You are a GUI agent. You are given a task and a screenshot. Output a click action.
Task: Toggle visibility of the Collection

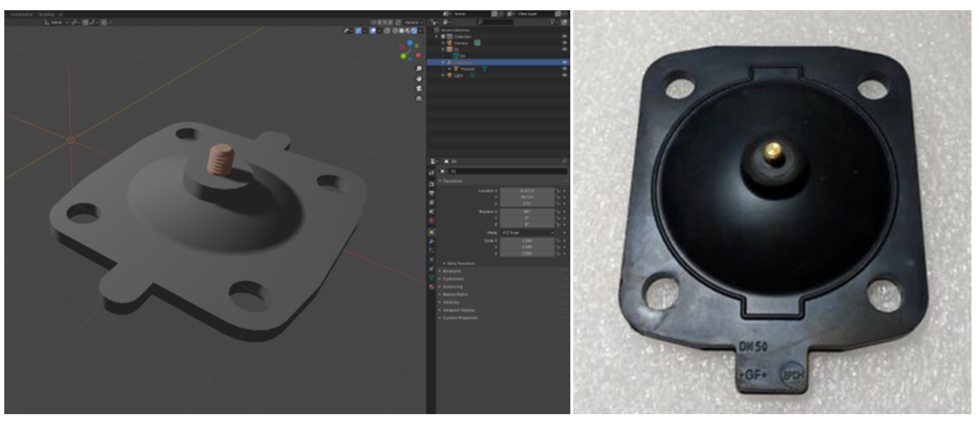pyautogui.click(x=564, y=36)
